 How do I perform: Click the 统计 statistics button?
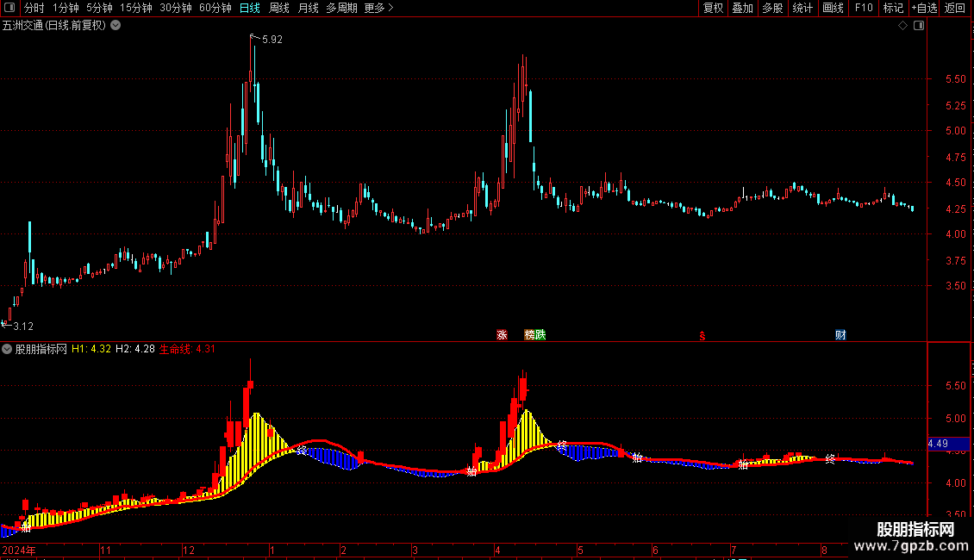click(802, 8)
